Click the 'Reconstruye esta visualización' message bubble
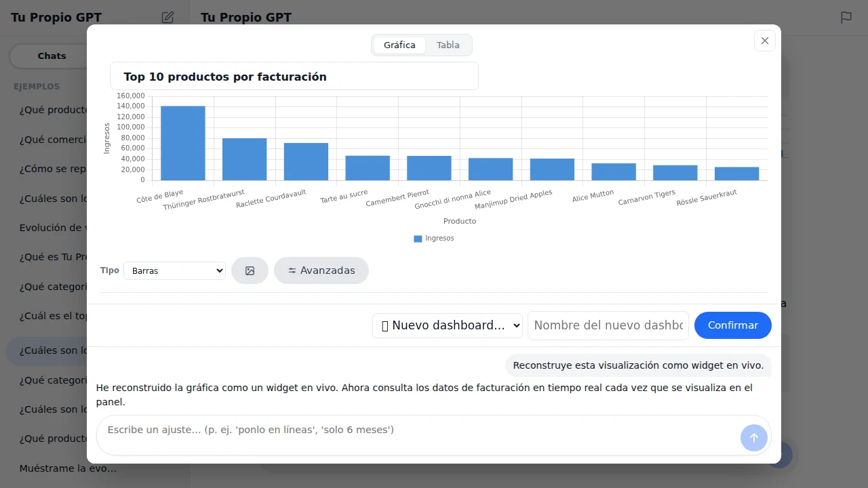The width and height of the screenshot is (868, 488). click(638, 365)
